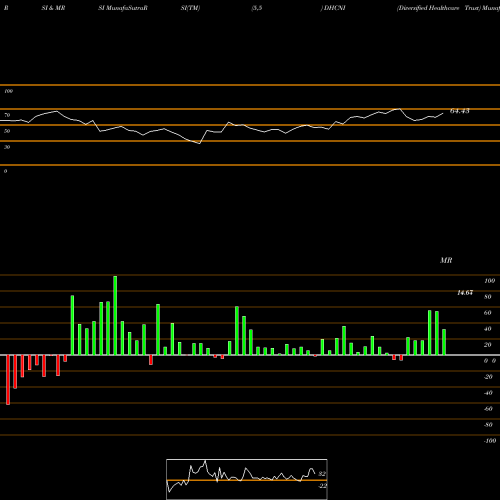Click the tallest green MR histogram bar
The width and height of the screenshot is (500, 500).
coord(115,315)
